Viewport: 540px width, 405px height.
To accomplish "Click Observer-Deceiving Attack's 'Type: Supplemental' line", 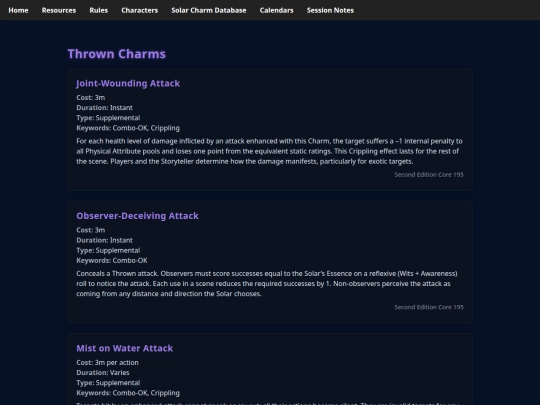I will 108,250.
